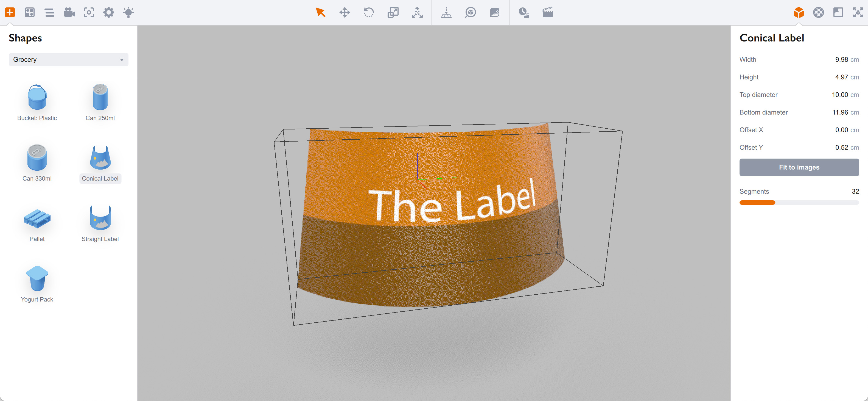Select the Conical Label shape thumbnail
This screenshot has width=868, height=401.
coord(100,159)
